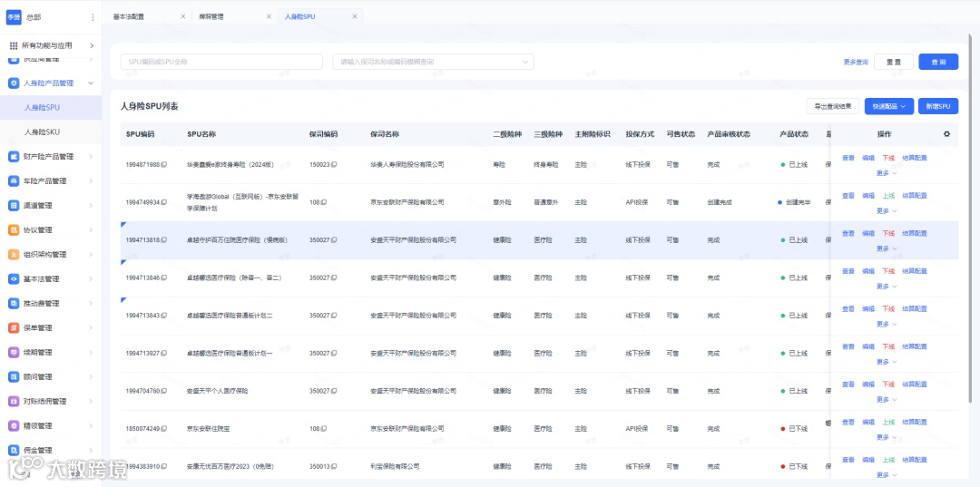Viewport: 980px width, 487px height.
Task: Expand the 所有功能与应用 arrow
Action: tap(92, 45)
